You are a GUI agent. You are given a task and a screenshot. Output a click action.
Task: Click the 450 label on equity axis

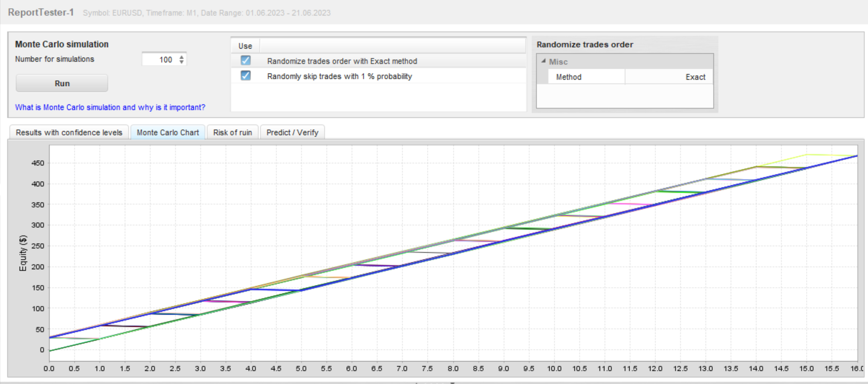tap(38, 163)
